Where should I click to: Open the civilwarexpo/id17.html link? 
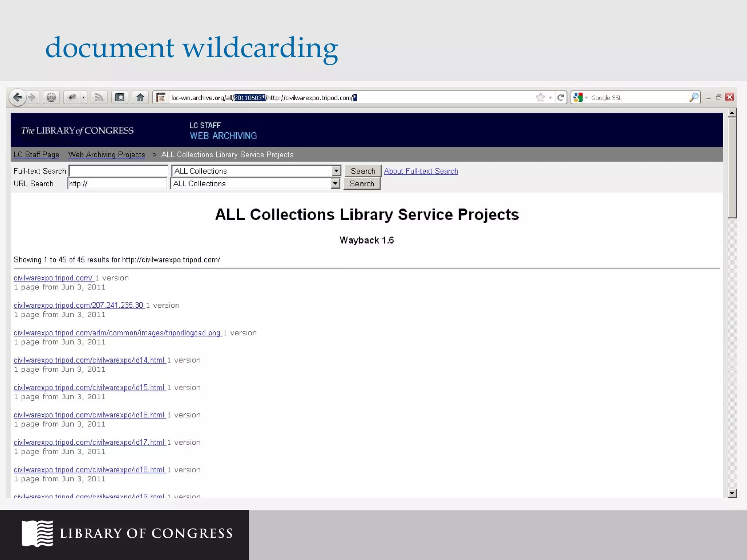click(89, 442)
